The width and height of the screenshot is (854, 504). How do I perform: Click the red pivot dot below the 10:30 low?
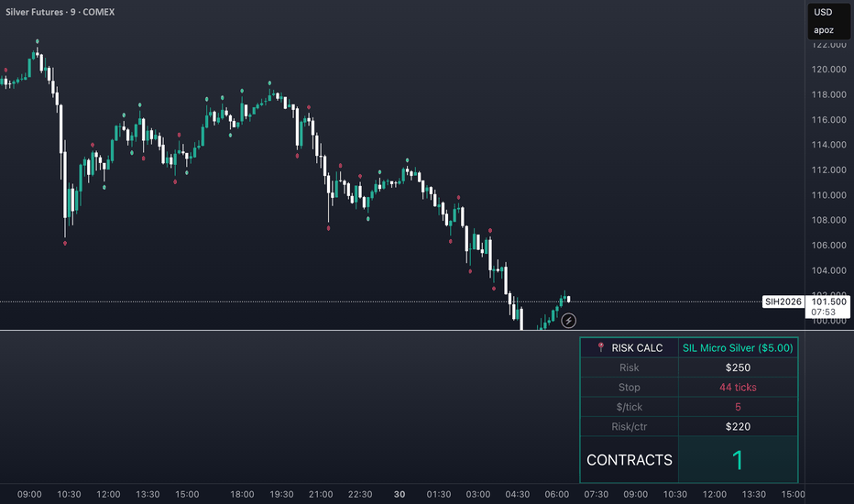[65, 243]
